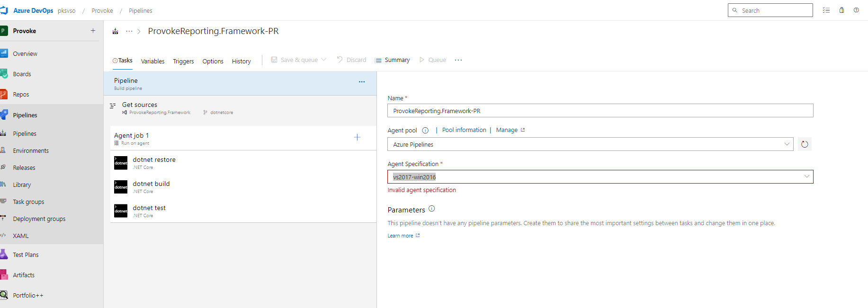The image size is (868, 308).
Task: Open the help icon in header
Action: [856, 10]
